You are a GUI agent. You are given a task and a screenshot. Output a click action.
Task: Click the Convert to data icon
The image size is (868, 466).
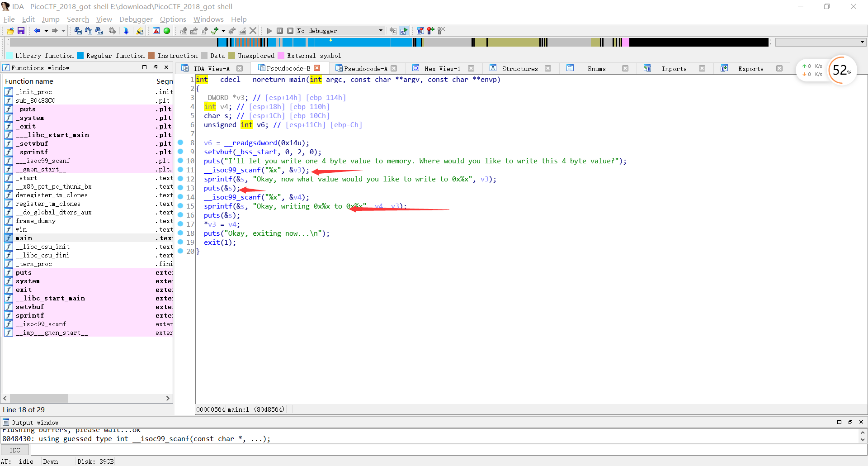click(x=194, y=31)
